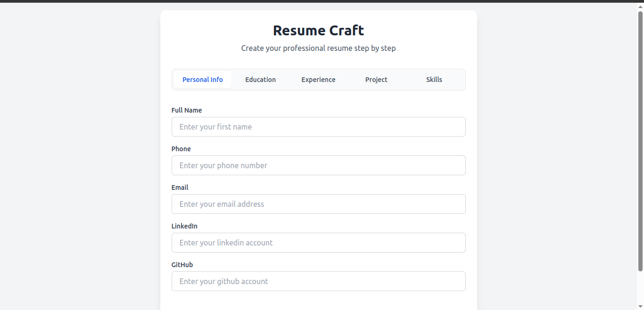Image resolution: width=644 pixels, height=310 pixels.
Task: Click the vertical scrollbar thumb
Action: (x=640, y=141)
